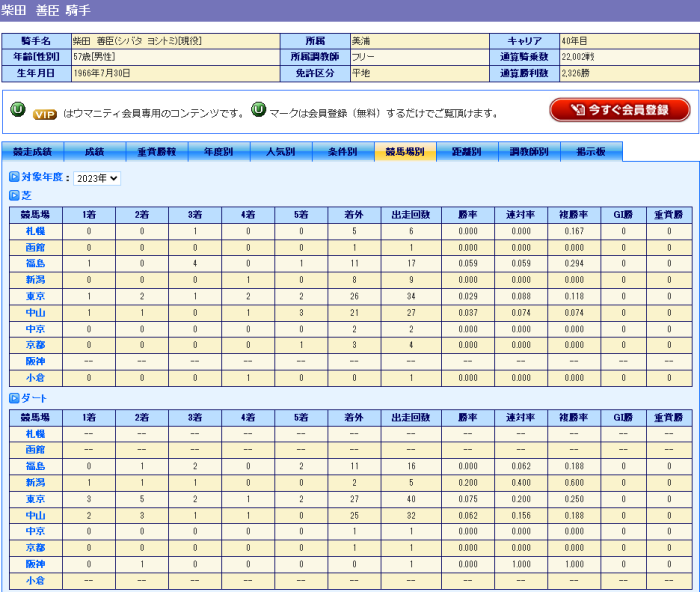This screenshot has height=592, width=700.
Task: Switch to the 競走成績 tab
Action: [x=33, y=152]
